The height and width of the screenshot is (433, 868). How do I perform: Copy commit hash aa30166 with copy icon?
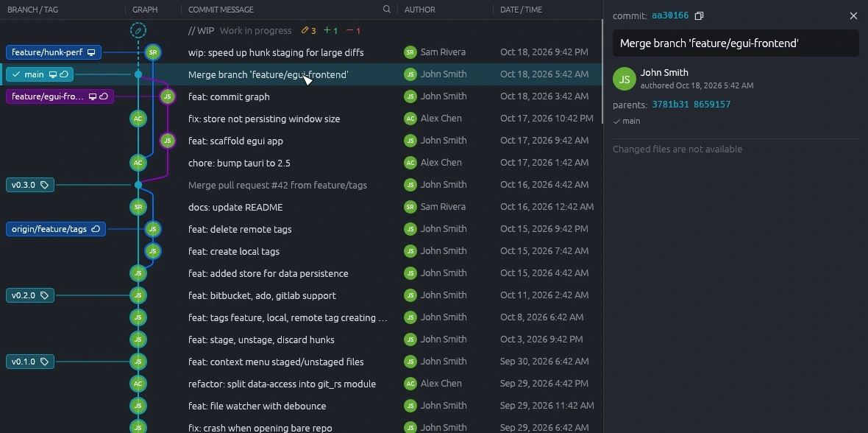click(699, 16)
